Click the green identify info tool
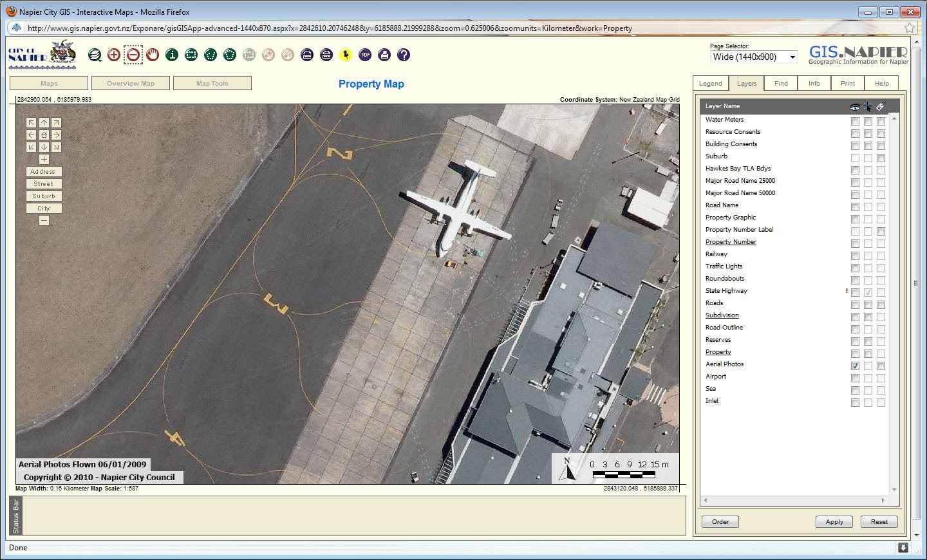Image resolution: width=927 pixels, height=560 pixels. click(172, 55)
